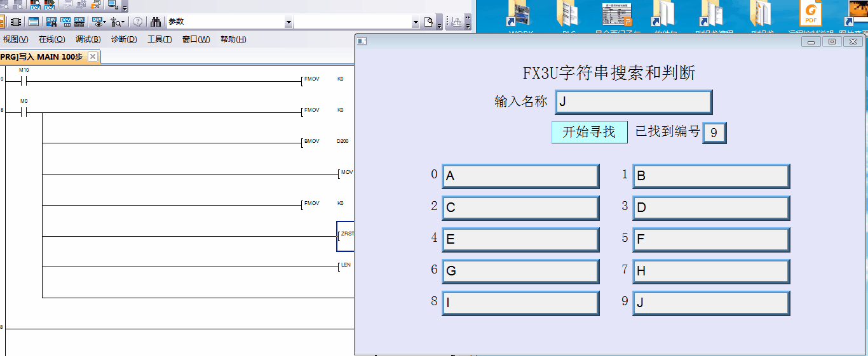Click the computer screen icon in top toolbar
Screen dimensions: 868x356
click(x=112, y=5)
